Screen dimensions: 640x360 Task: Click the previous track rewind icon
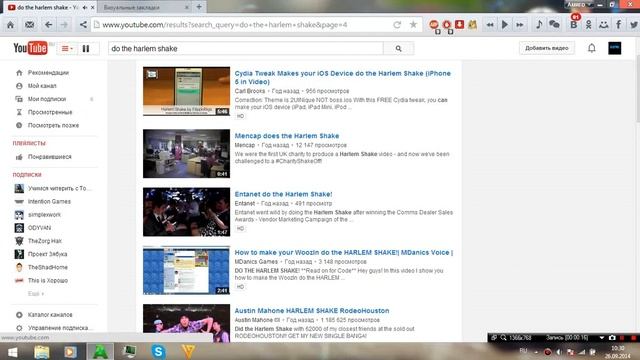click(x=490, y=25)
